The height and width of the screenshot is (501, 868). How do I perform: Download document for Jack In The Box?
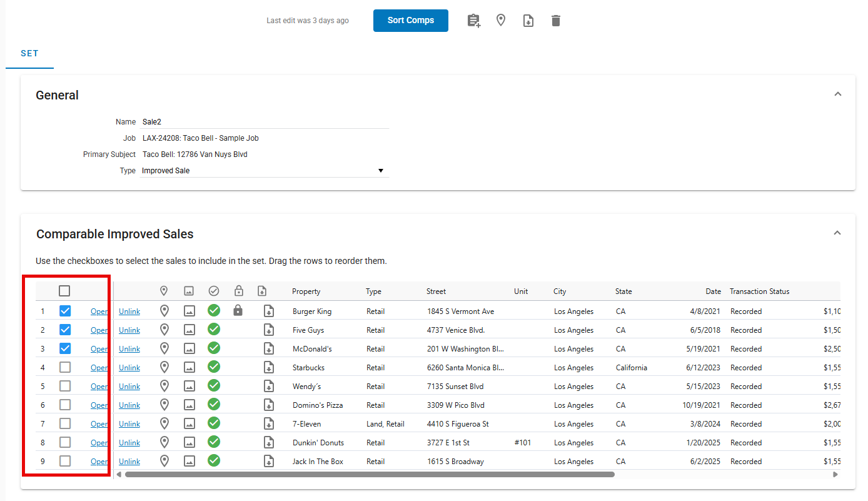[x=269, y=461]
